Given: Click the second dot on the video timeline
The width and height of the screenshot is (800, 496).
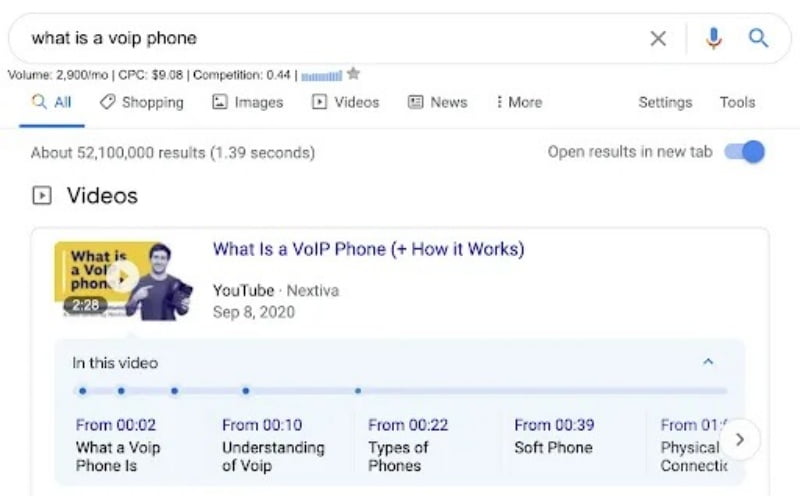Looking at the screenshot, I should click(x=121, y=391).
